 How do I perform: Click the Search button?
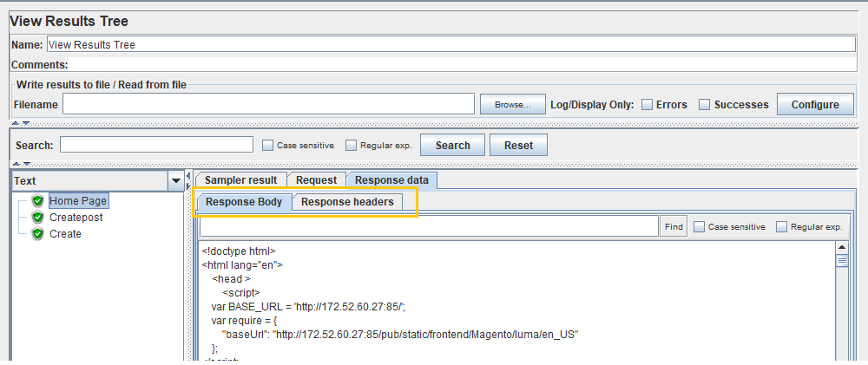point(453,146)
